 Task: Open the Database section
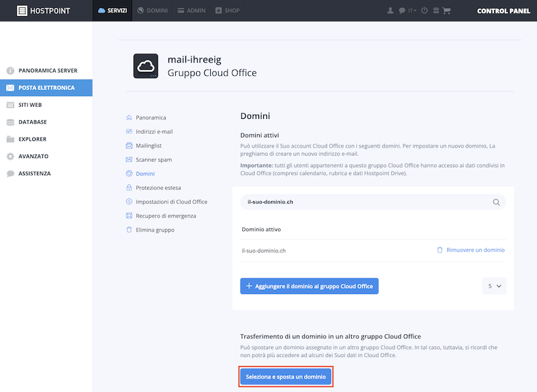click(x=46, y=122)
